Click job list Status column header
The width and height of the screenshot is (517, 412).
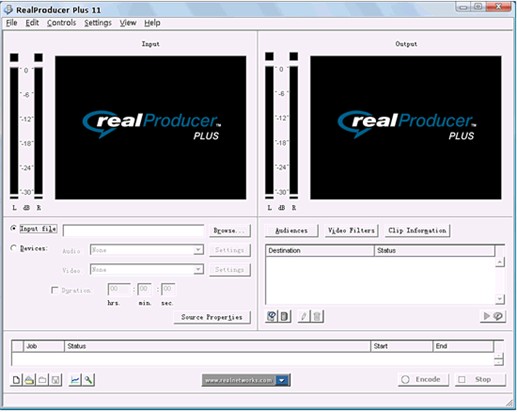[x=217, y=346]
